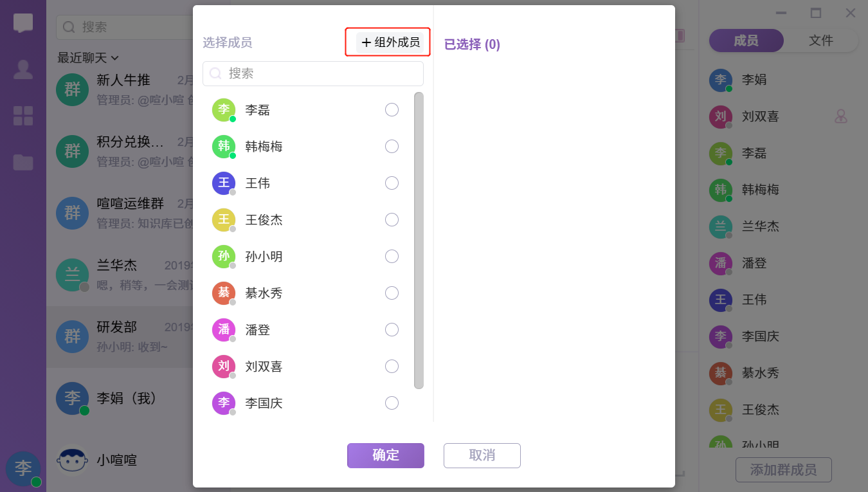Select the radio button for 韩梅梅
The height and width of the screenshot is (492, 868).
pyautogui.click(x=392, y=147)
